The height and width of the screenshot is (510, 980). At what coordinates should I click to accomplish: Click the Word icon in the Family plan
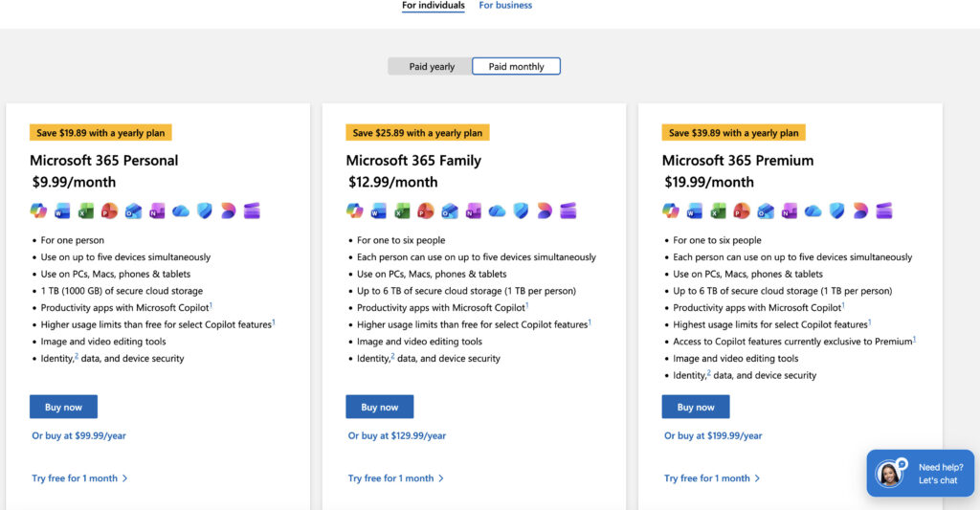tap(378, 211)
